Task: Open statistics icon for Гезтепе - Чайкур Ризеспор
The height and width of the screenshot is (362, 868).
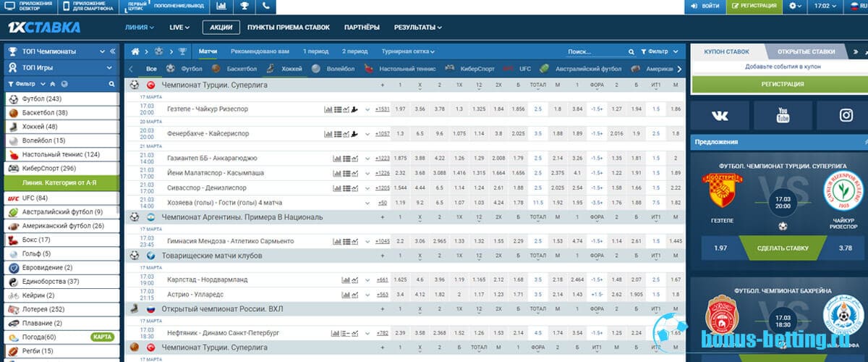Action: 328,109
